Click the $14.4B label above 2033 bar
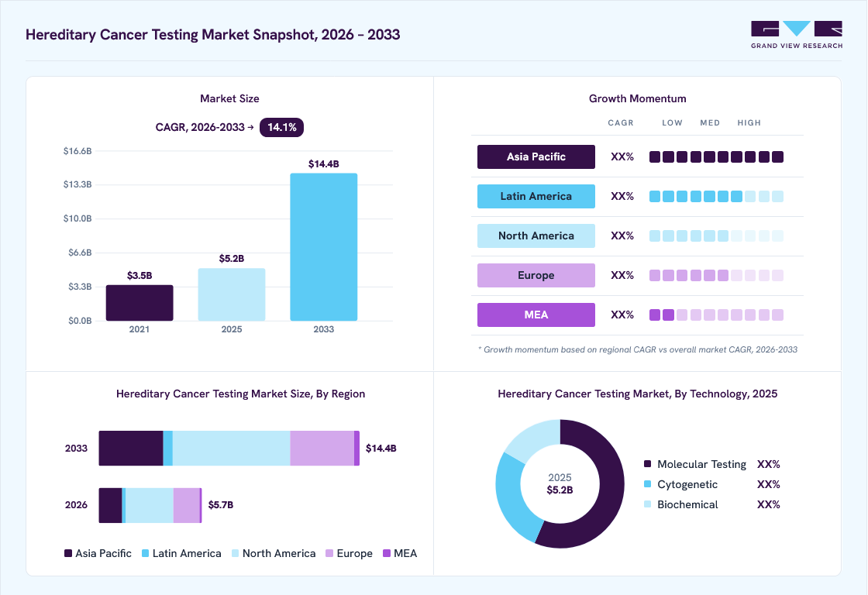Screen dimensions: 868x595 coord(324,163)
